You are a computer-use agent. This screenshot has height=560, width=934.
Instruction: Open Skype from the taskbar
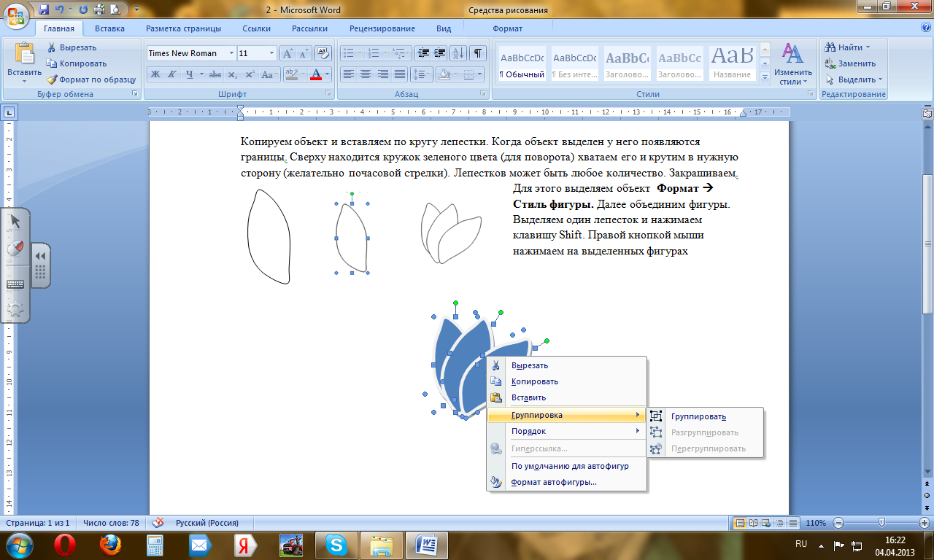(336, 545)
